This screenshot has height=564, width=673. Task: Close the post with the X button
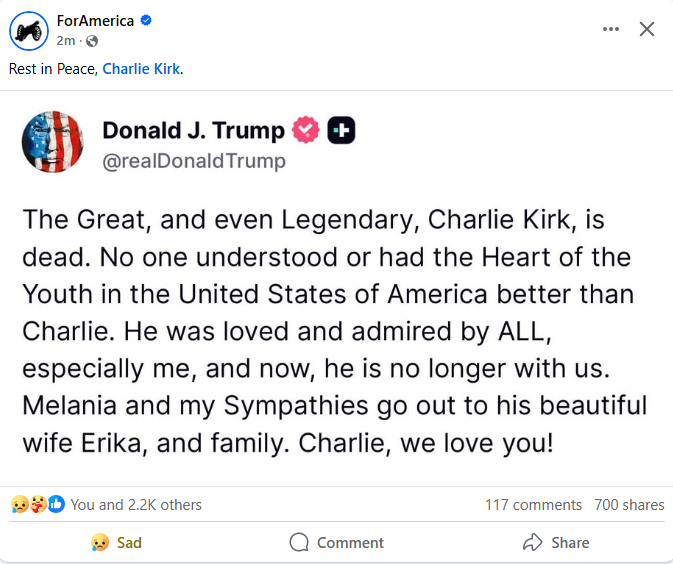[647, 30]
